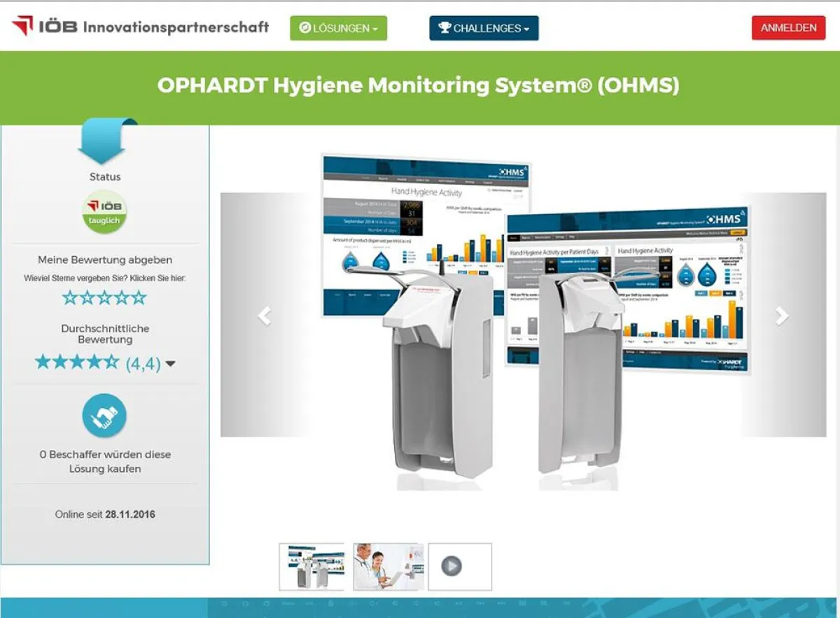Rate the solution with three stars
Viewport: 840px width, 618px height.
pos(104,297)
